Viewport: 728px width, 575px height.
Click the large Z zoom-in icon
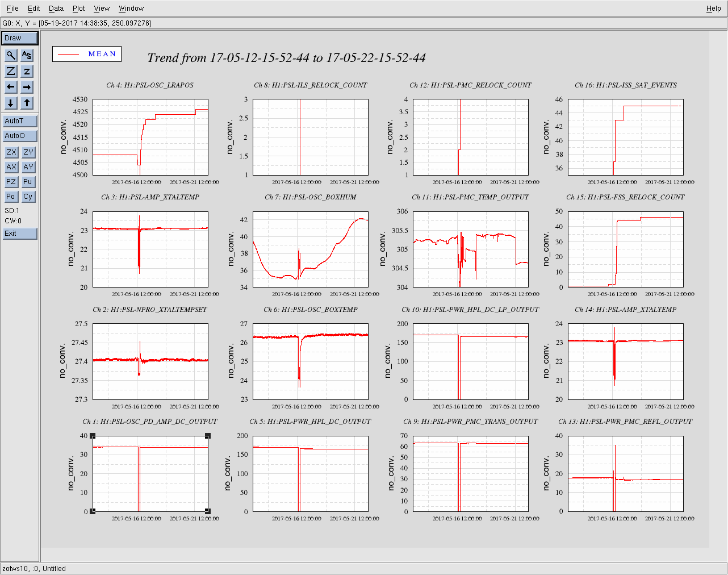point(11,71)
